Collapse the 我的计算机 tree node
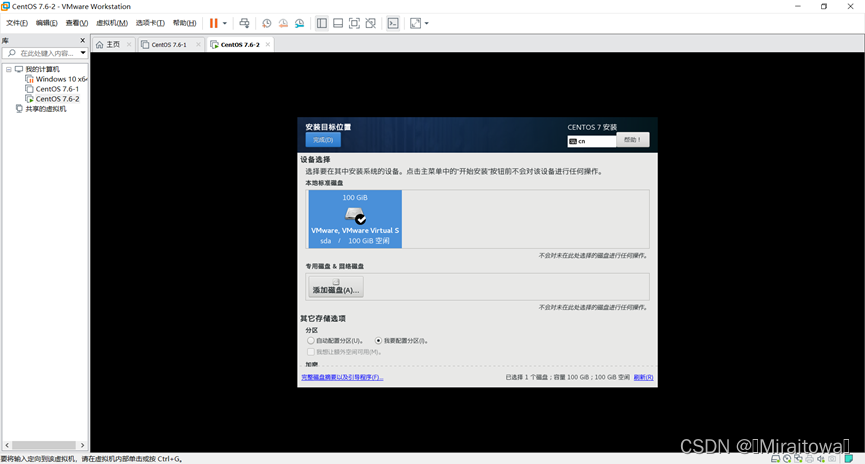This screenshot has width=865, height=464. 8,70
